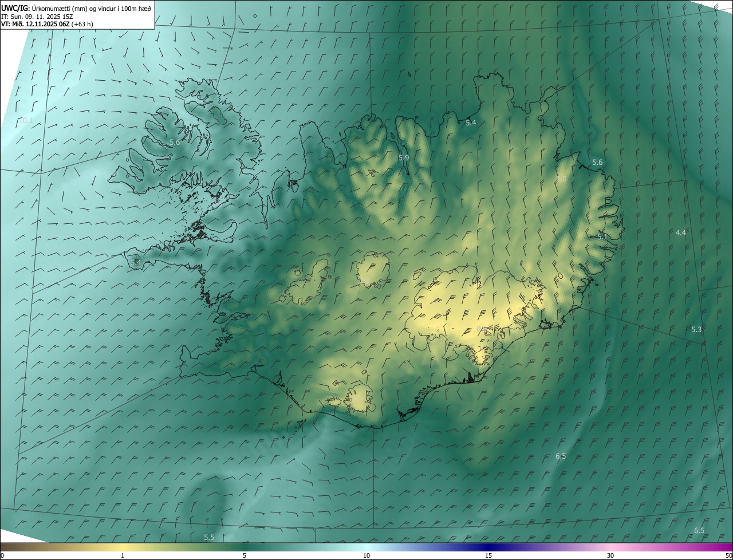
Task: Select the colorbar tick label 5
Action: 245,555
